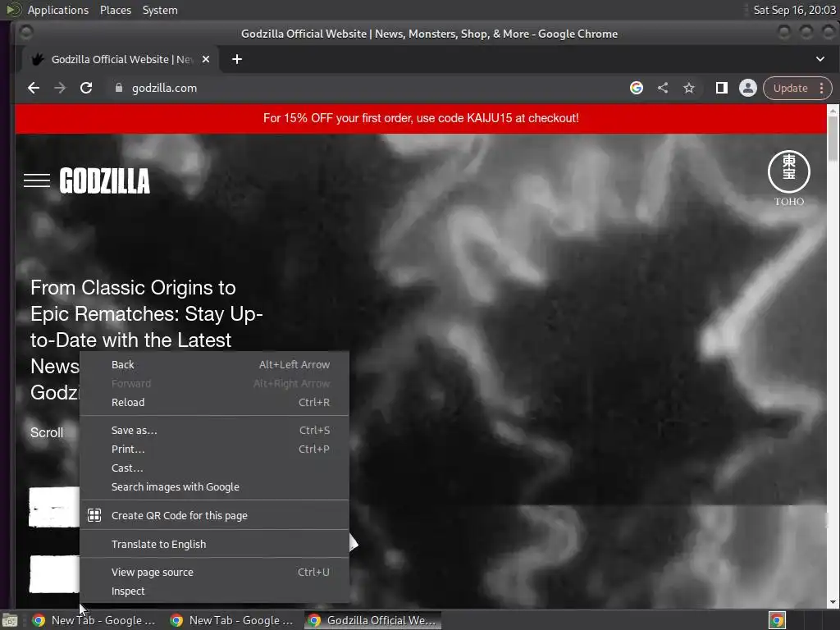Click the Scroll text on the page

(x=47, y=433)
